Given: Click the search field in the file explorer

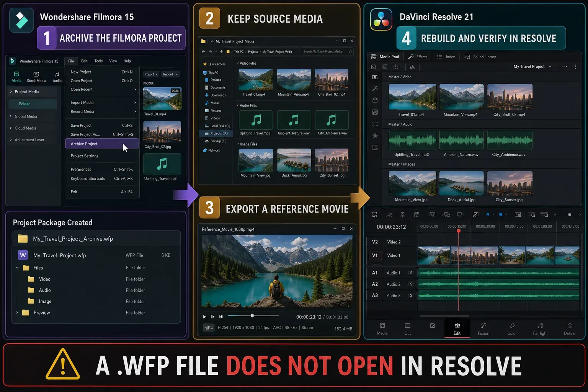Looking at the screenshot, I should point(327,51).
